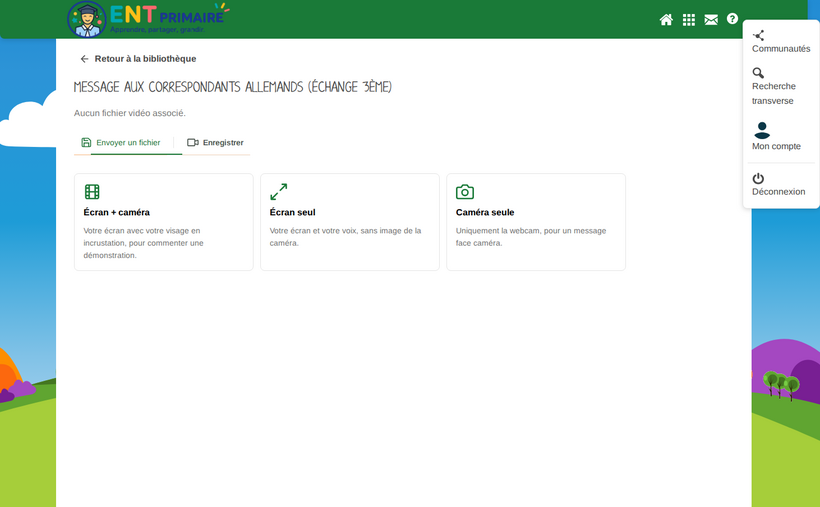Select the Caméra seule recording card
This screenshot has width=820, height=507.
[x=536, y=222]
